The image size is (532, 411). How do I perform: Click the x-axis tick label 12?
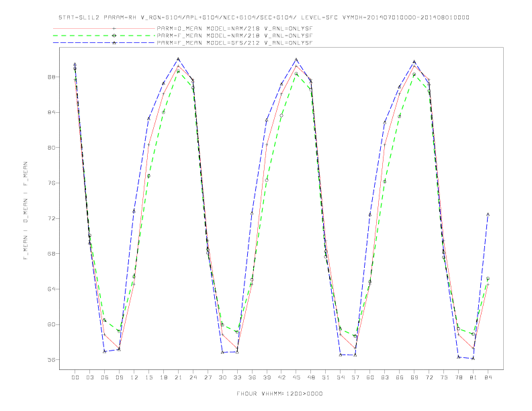coord(134,377)
